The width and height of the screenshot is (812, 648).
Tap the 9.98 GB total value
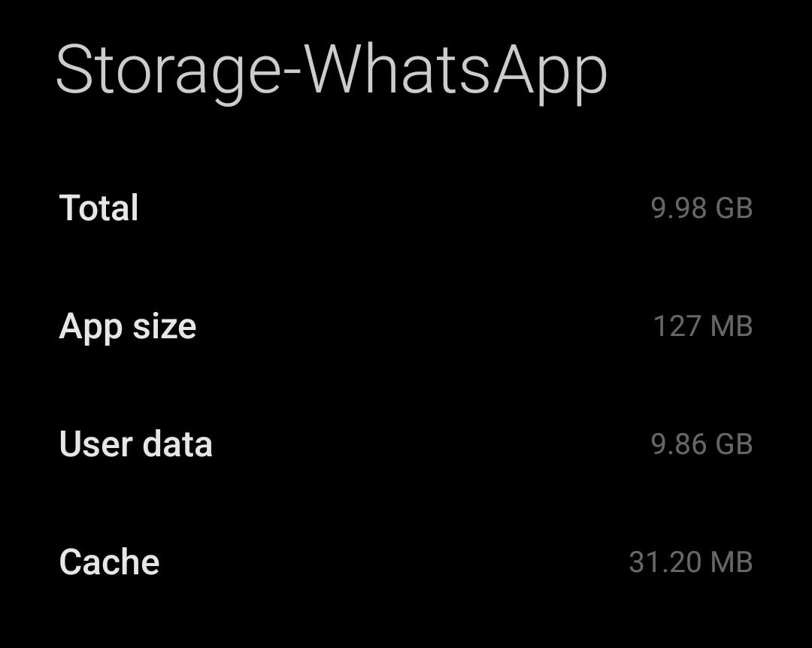coord(701,208)
